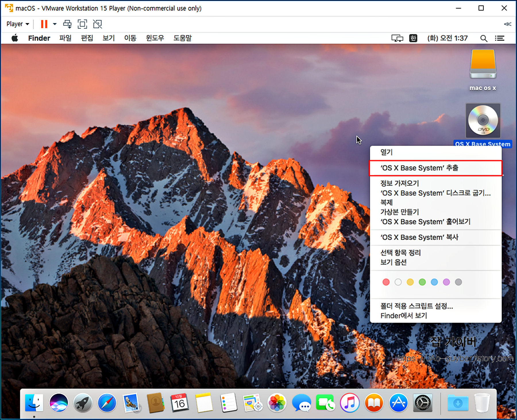The height and width of the screenshot is (420, 517).
Task: Open iBooks icon in Dock
Action: pos(374,403)
